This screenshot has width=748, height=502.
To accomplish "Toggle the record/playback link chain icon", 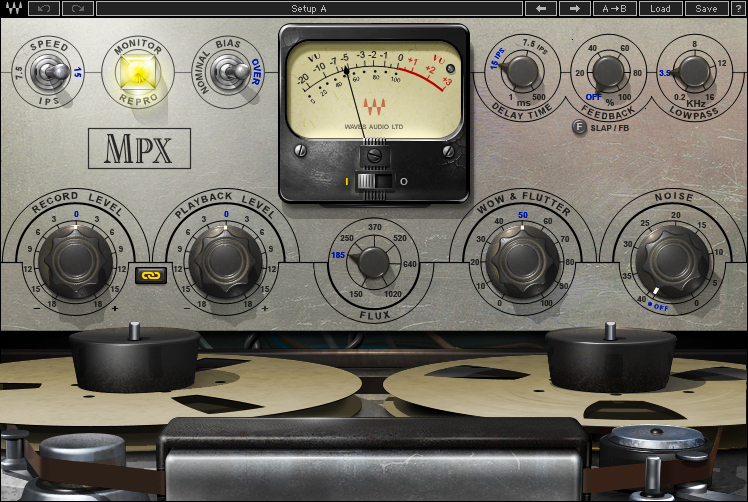I will [x=151, y=275].
